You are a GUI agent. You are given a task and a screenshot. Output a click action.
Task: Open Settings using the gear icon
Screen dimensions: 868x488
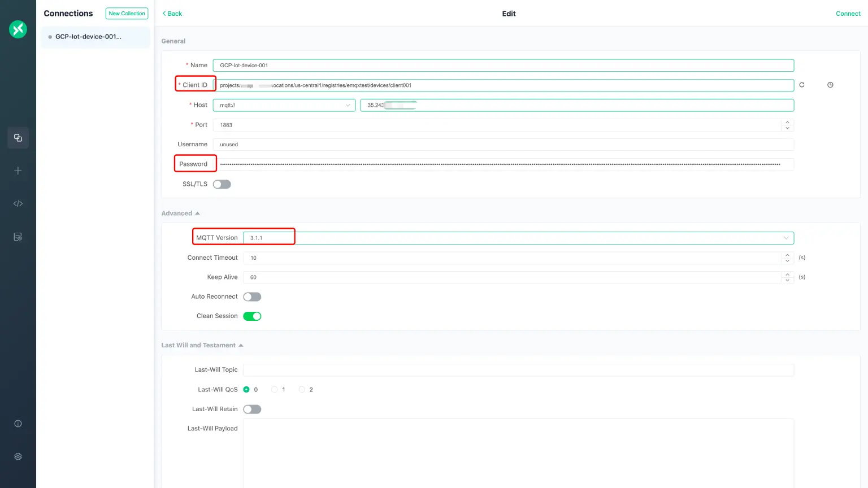18,456
